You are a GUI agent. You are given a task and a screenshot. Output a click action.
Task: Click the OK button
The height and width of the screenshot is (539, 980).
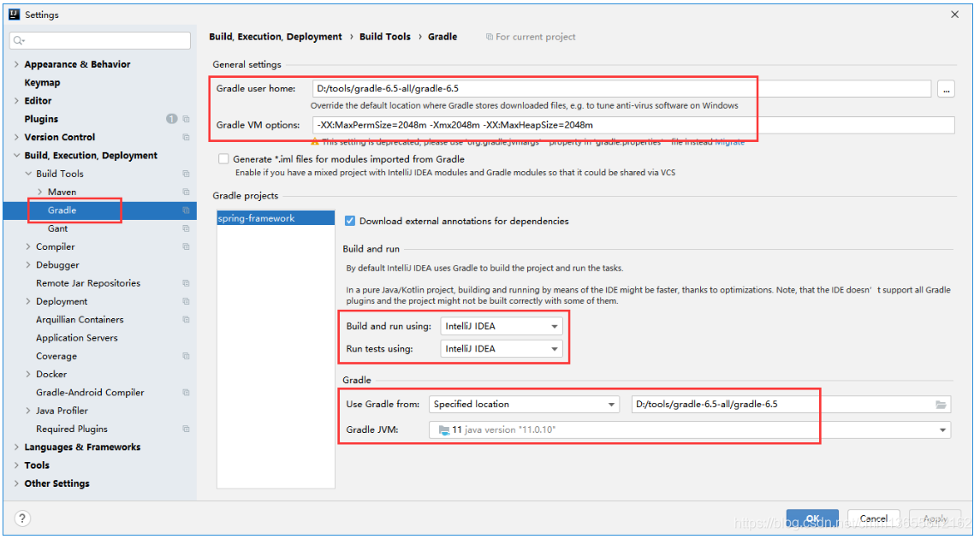[812, 518]
